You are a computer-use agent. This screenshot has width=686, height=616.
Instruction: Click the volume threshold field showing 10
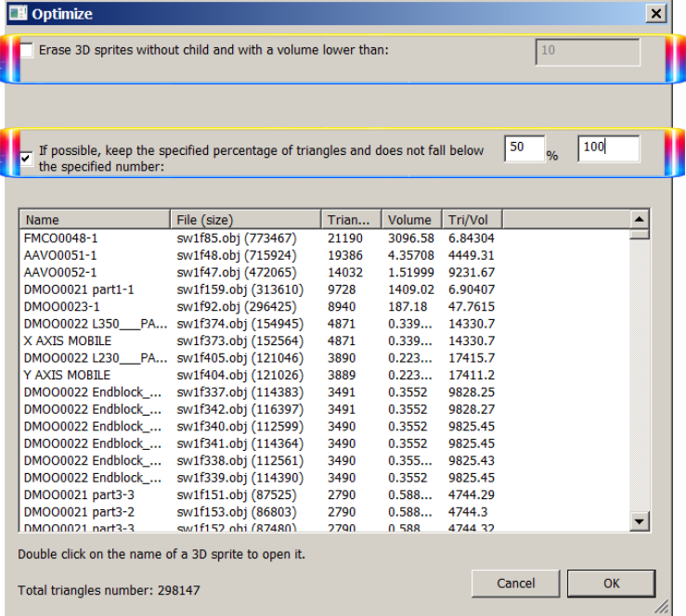click(588, 52)
